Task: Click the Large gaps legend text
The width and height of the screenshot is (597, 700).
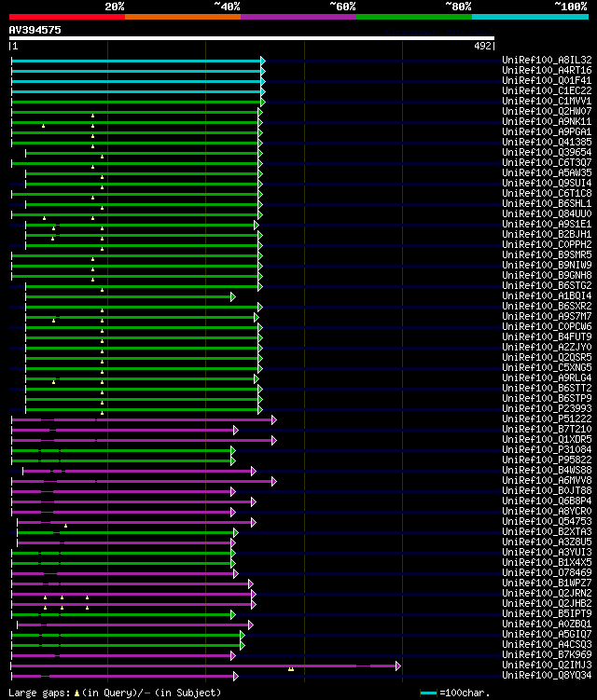Action: 40,693
